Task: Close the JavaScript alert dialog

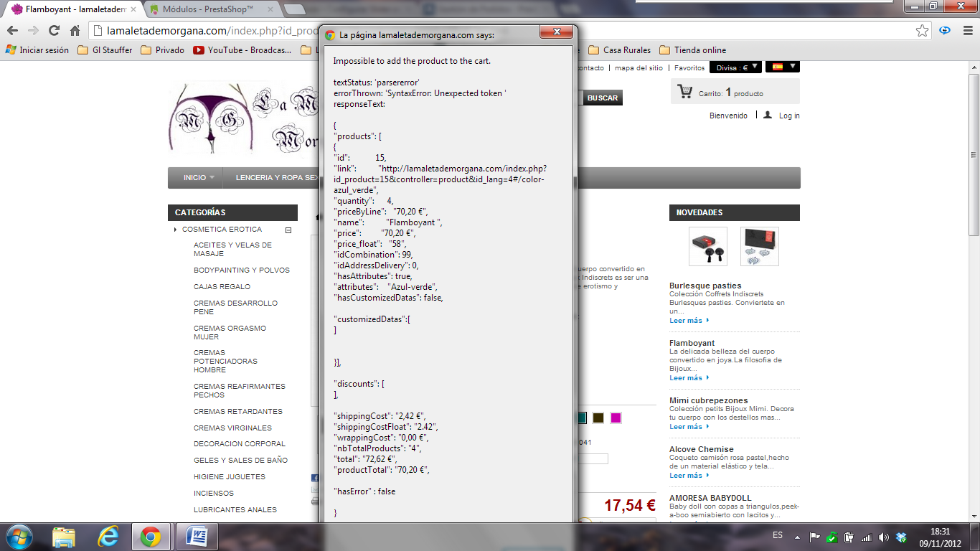Action: (x=555, y=32)
